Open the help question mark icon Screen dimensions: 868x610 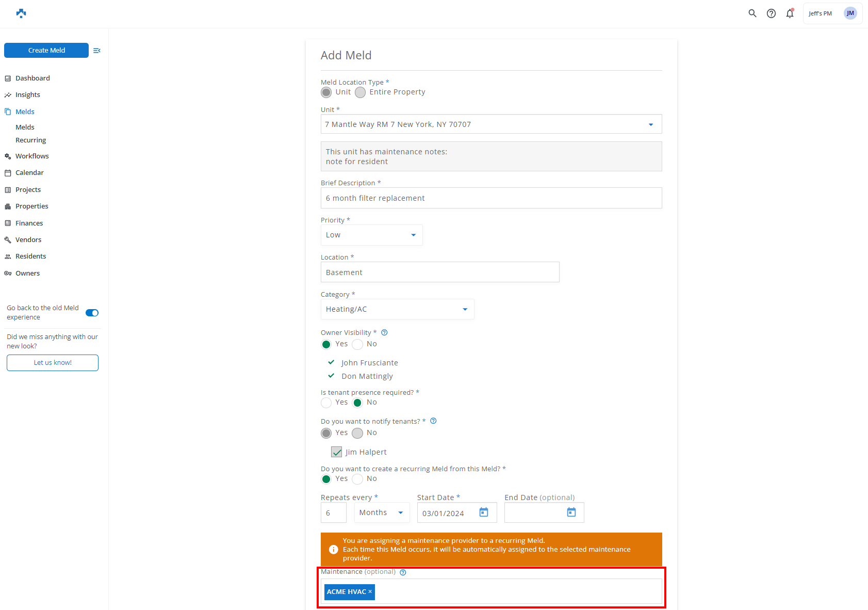(x=771, y=13)
